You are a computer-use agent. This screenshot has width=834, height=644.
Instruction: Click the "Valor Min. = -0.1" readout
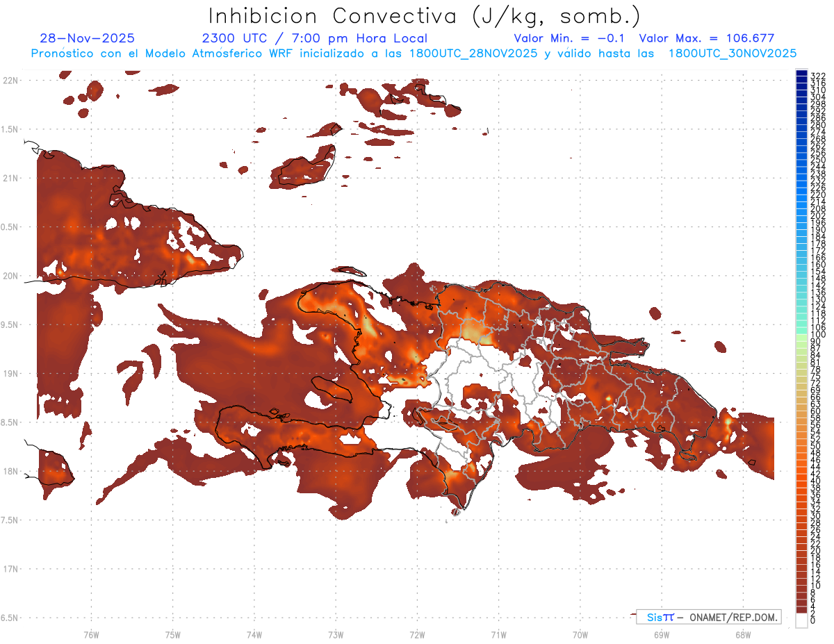click(569, 38)
